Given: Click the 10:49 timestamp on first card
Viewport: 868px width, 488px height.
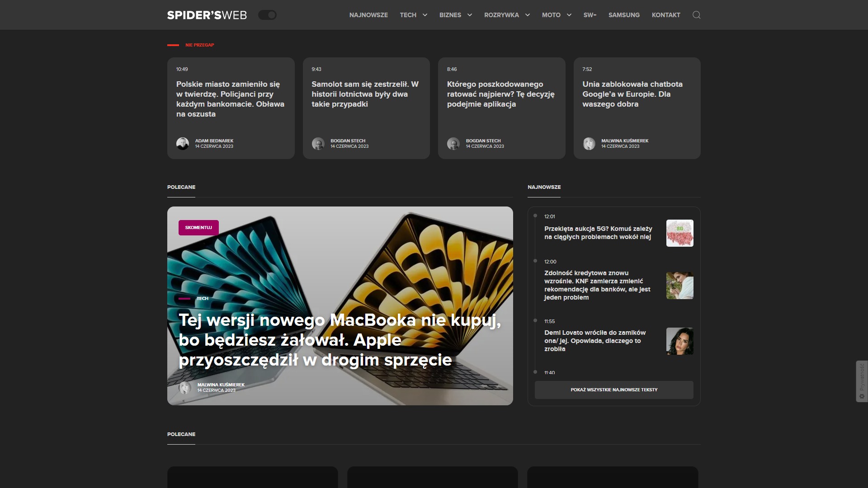Looking at the screenshot, I should tap(182, 70).
